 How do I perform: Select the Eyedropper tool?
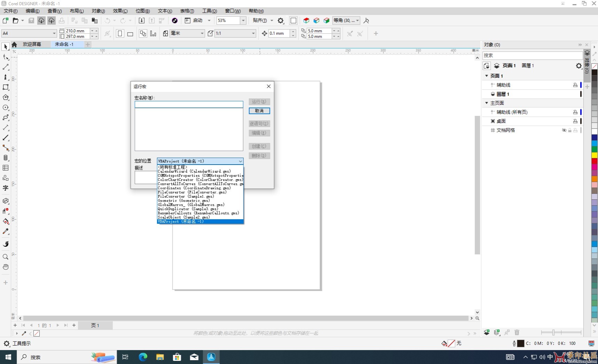click(6, 231)
